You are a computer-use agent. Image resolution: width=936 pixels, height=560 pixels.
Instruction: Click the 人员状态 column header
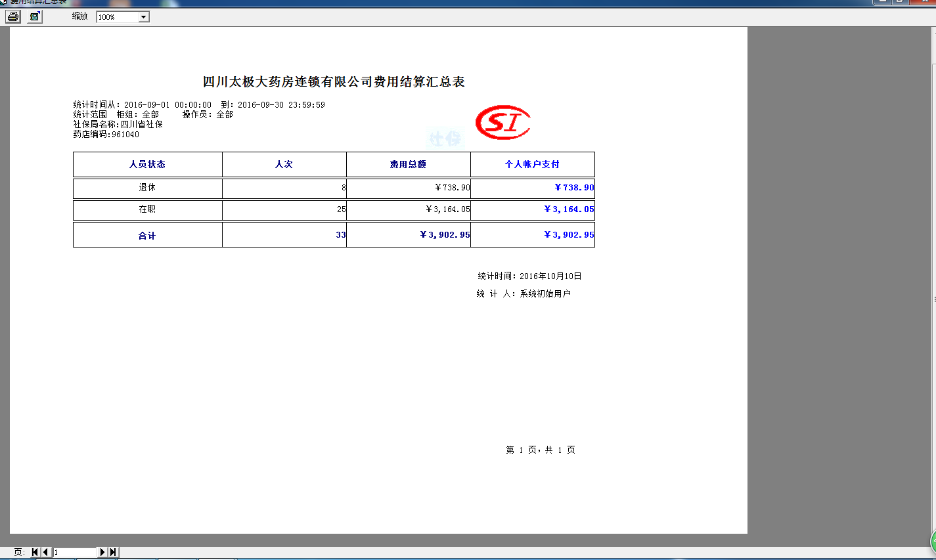tap(148, 164)
